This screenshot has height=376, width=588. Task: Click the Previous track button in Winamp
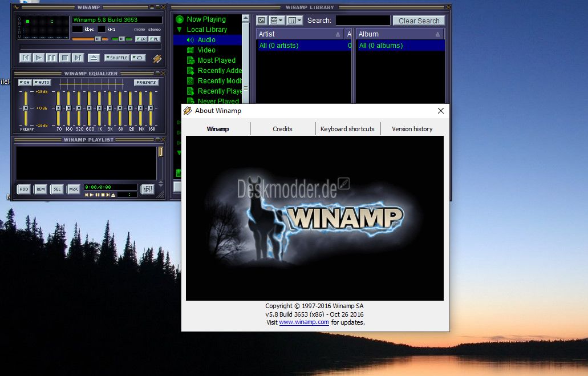coord(25,58)
